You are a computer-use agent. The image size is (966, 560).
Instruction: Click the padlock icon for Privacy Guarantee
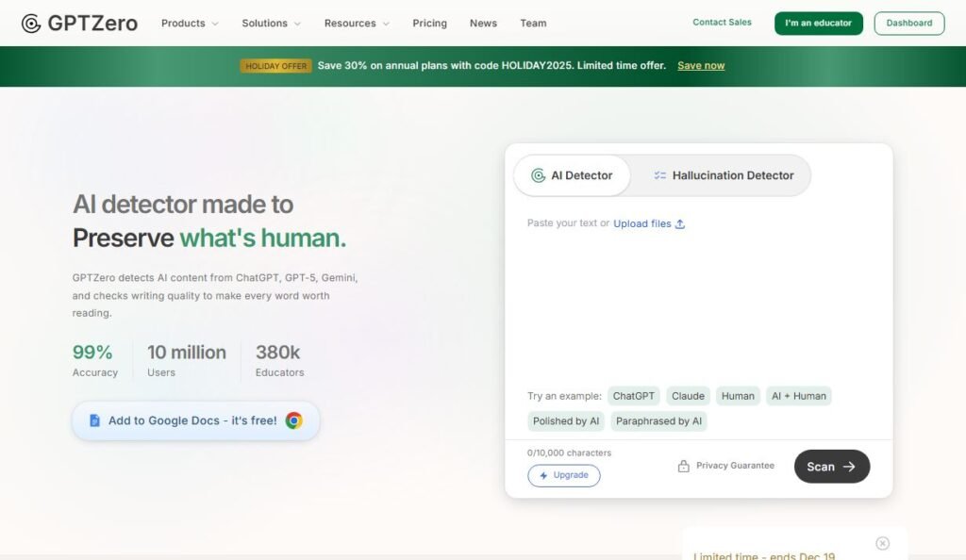click(x=683, y=466)
